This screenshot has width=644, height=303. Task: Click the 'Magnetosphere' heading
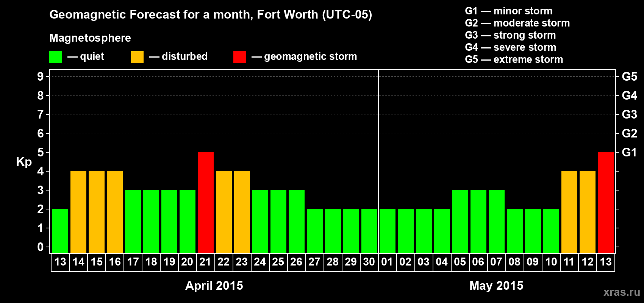point(90,38)
